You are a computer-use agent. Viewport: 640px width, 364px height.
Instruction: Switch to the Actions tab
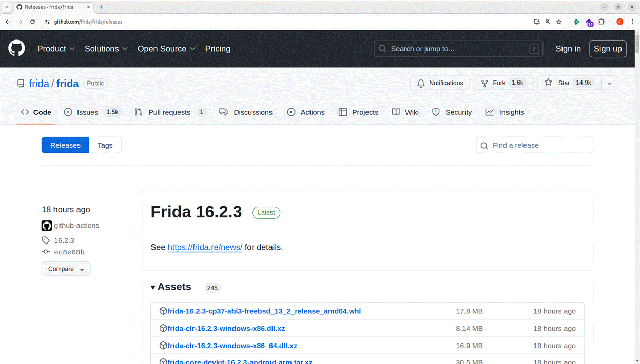point(306,112)
